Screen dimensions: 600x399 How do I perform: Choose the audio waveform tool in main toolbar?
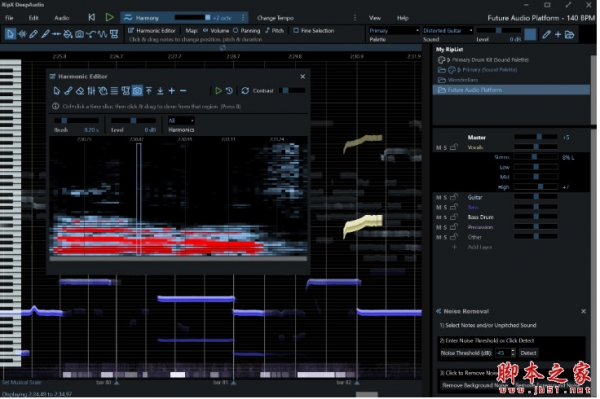coord(22,34)
